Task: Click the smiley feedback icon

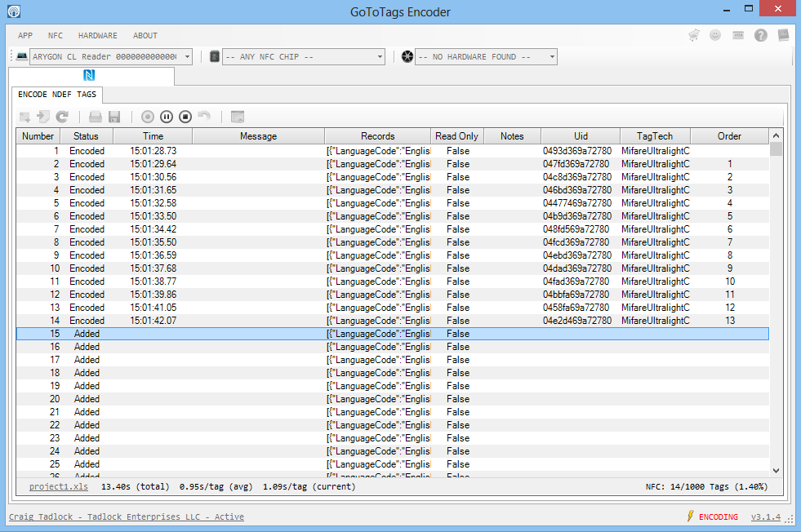Action: [715, 35]
